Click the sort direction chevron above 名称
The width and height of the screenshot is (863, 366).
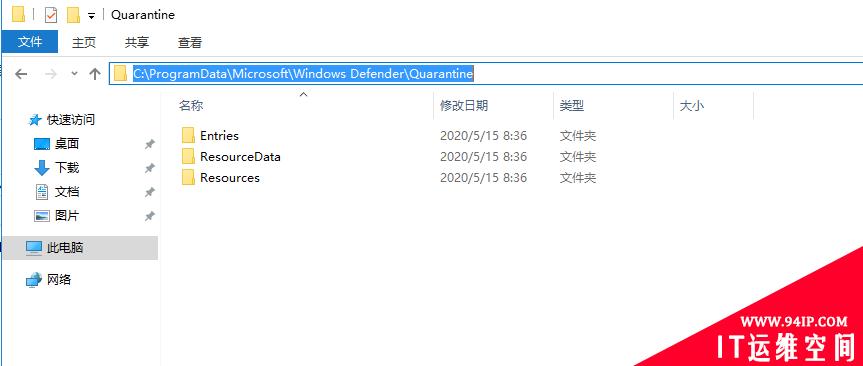[303, 95]
